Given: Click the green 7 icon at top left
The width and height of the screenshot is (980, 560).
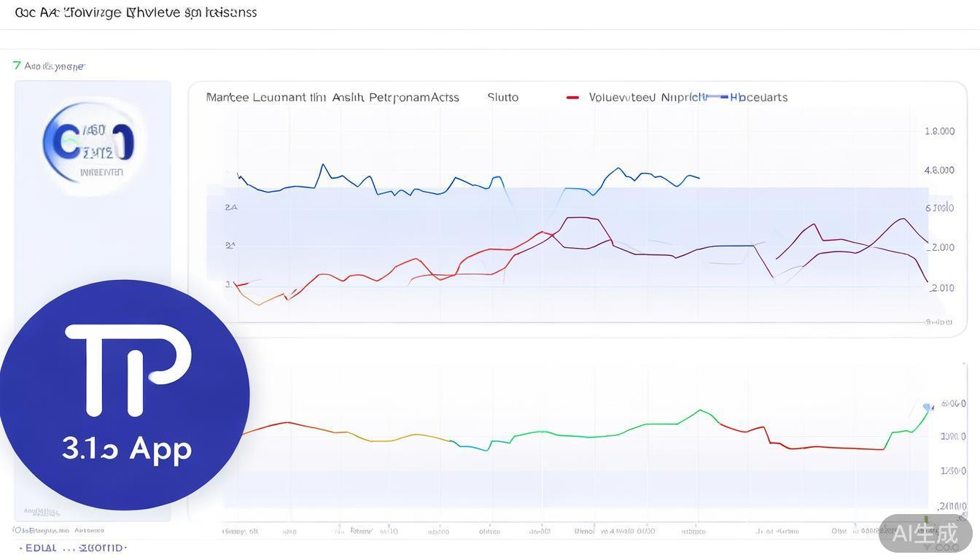Looking at the screenshot, I should pos(17,66).
